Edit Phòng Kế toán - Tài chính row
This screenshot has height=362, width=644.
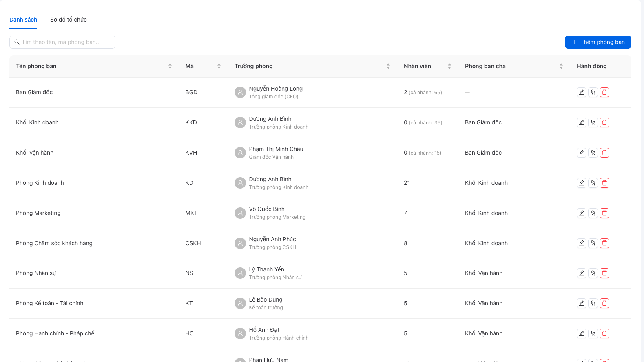tap(582, 303)
